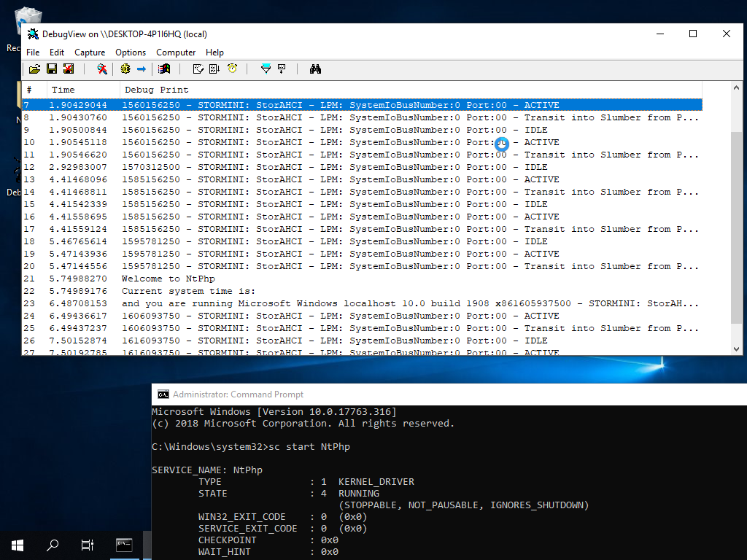Clear the display with eraser icon
This screenshot has height=560, width=747.
coord(198,69)
